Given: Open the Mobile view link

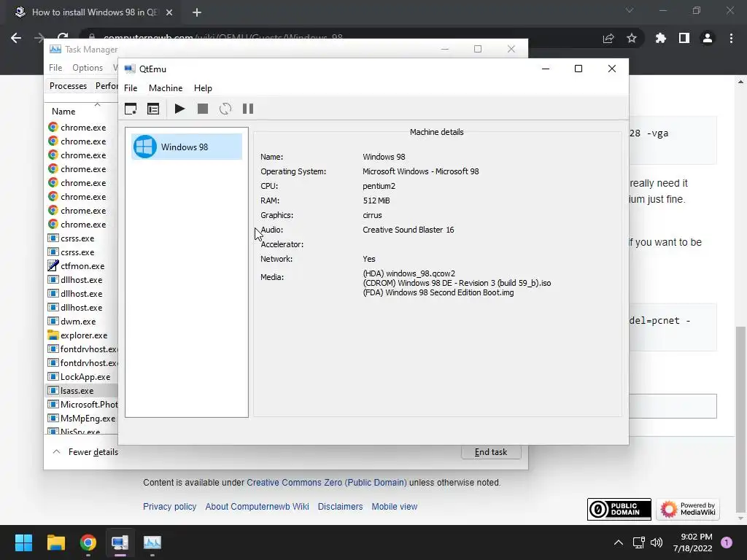Looking at the screenshot, I should (x=395, y=507).
